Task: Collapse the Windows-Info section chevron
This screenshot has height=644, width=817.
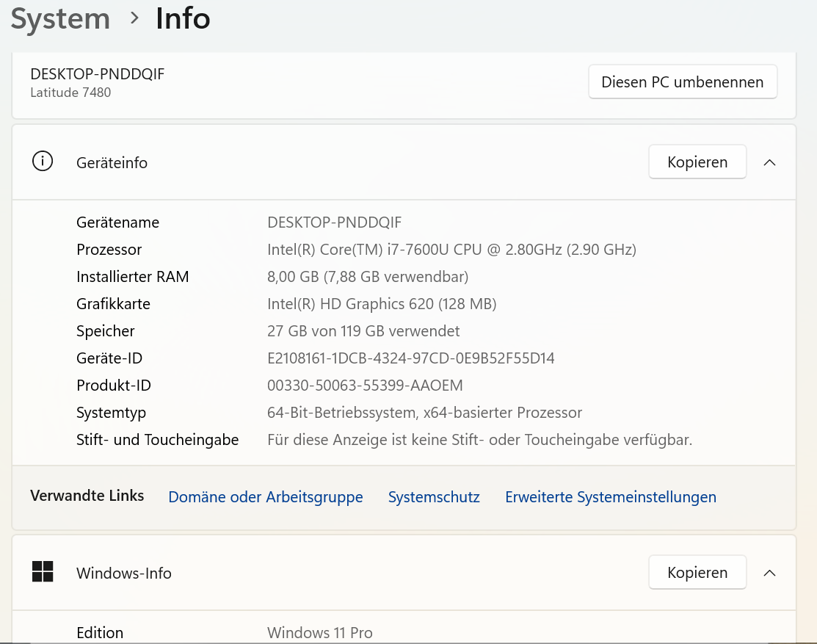Action: [769, 574]
